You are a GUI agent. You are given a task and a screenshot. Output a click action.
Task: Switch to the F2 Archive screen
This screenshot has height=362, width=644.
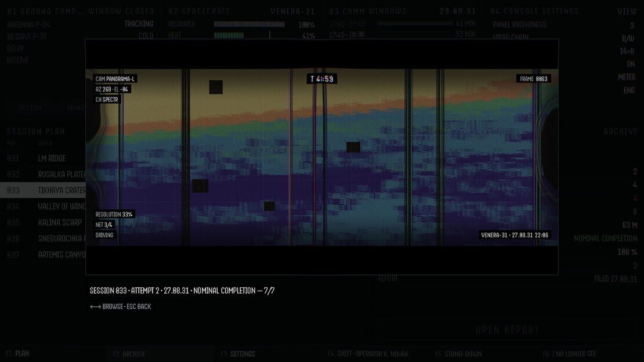pyautogui.click(x=129, y=354)
